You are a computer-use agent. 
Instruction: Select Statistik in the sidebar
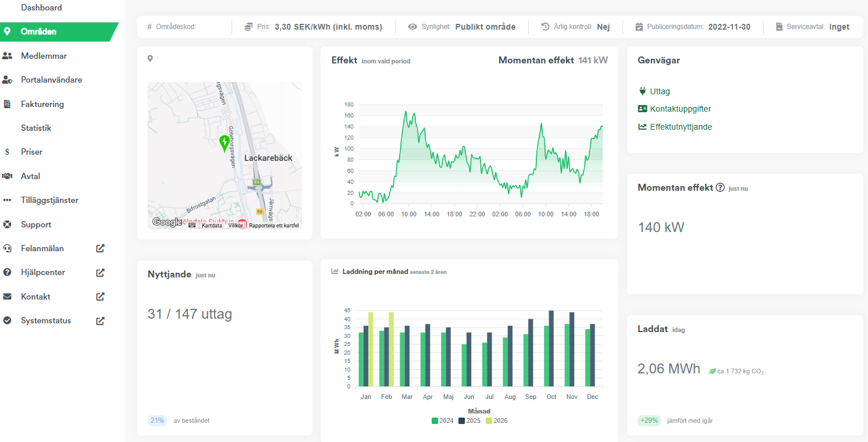[36, 128]
